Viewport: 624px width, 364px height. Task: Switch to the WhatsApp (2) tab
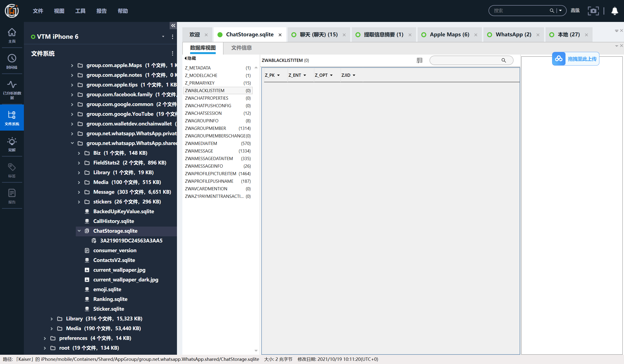(513, 35)
